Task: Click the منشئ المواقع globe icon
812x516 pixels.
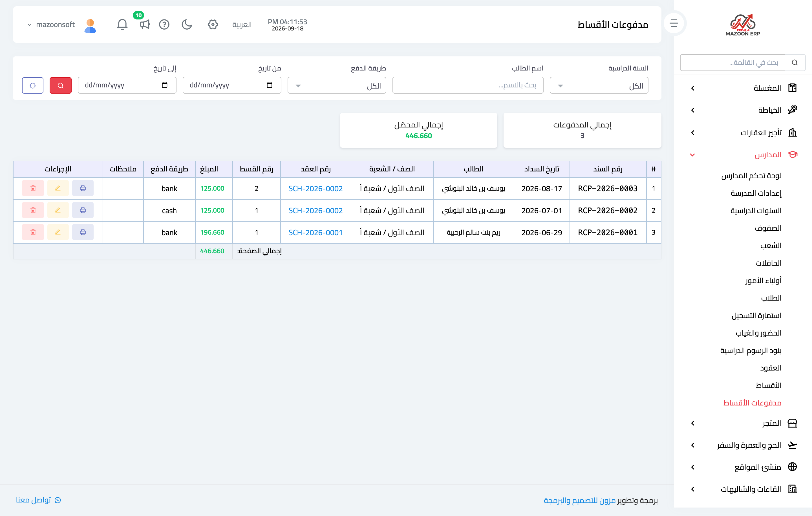Action: (x=793, y=467)
